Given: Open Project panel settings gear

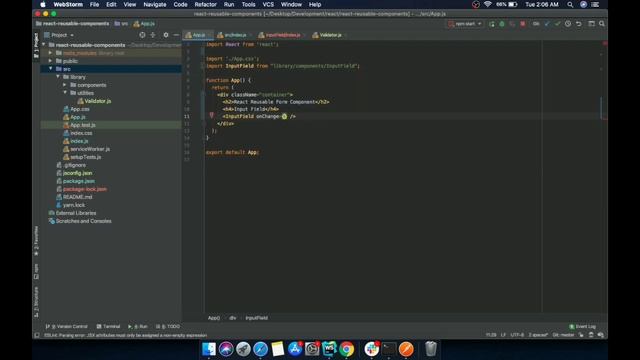Looking at the screenshot, I should pyautogui.click(x=166, y=35).
